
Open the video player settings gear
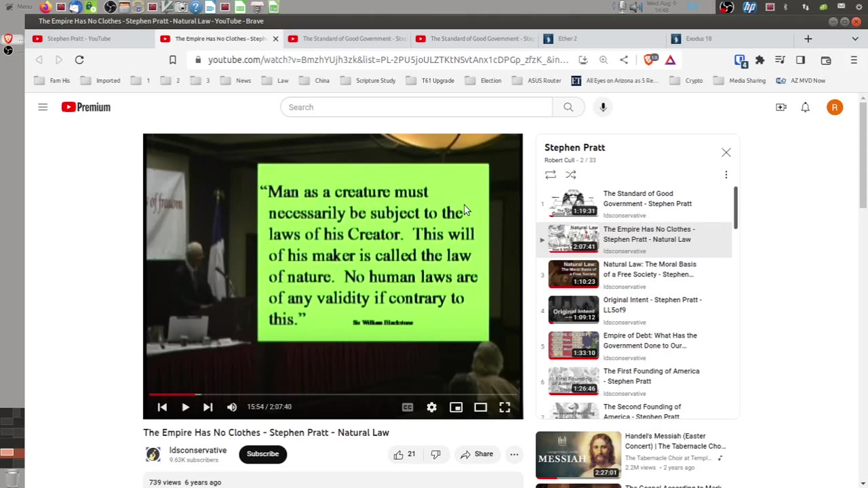click(x=431, y=407)
